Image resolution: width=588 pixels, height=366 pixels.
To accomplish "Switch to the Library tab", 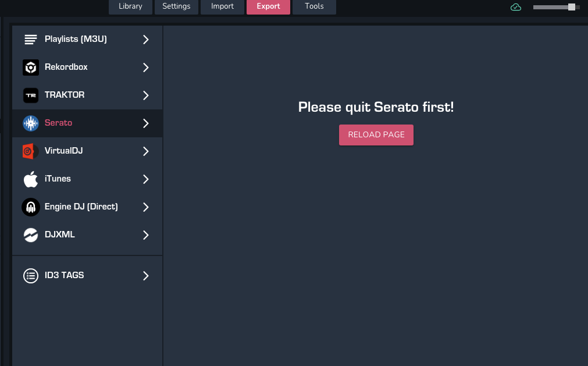I will point(130,6).
